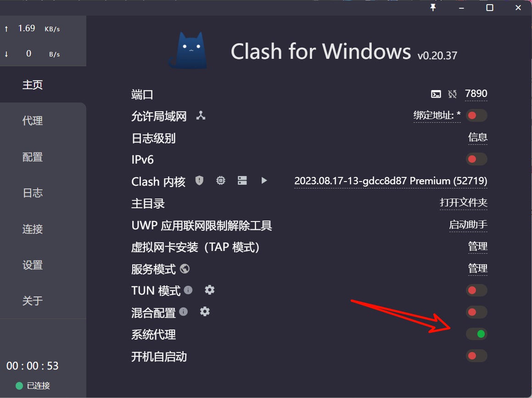
Task: Open terminal icon next to port
Action: (x=436, y=94)
